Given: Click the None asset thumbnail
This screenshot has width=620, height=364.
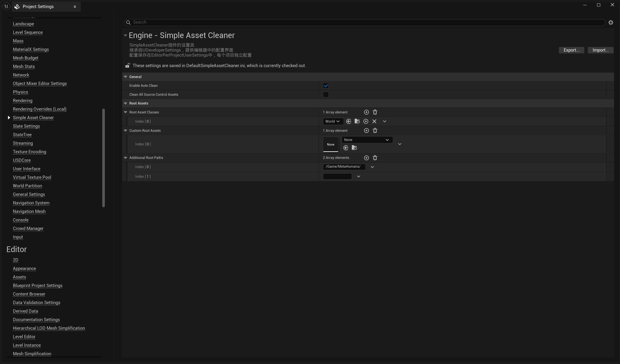Looking at the screenshot, I should point(330,144).
